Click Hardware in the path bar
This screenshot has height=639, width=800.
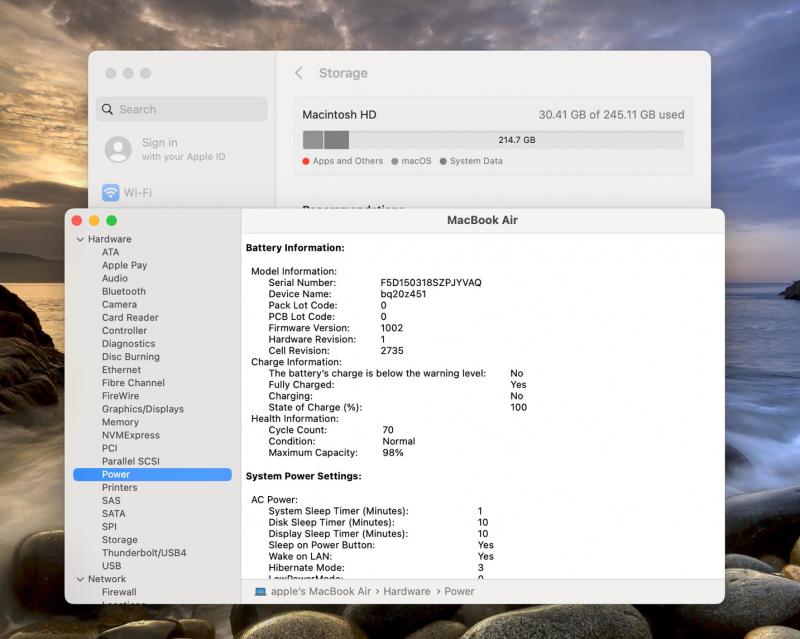(407, 592)
